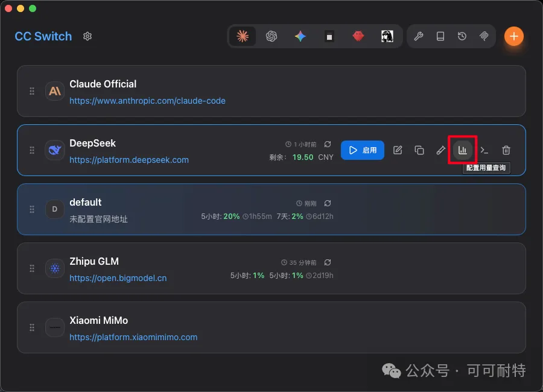
Task: Switch to the OpenAI Codex app tab
Action: click(x=271, y=36)
